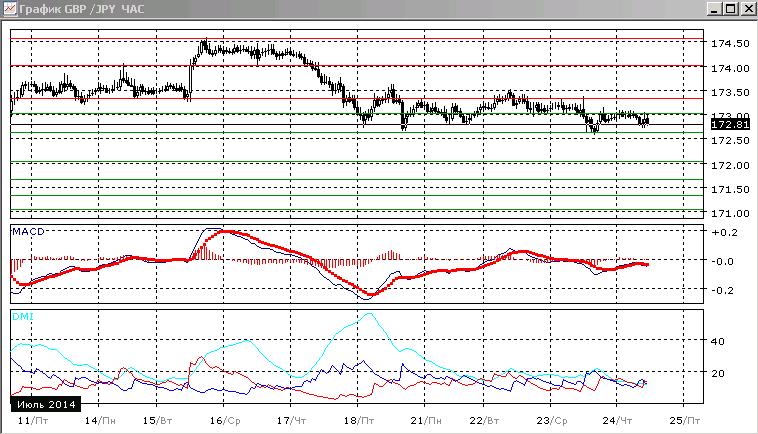Select the 22/Вт date on time axis
The height and width of the screenshot is (434, 758).
[x=484, y=421]
